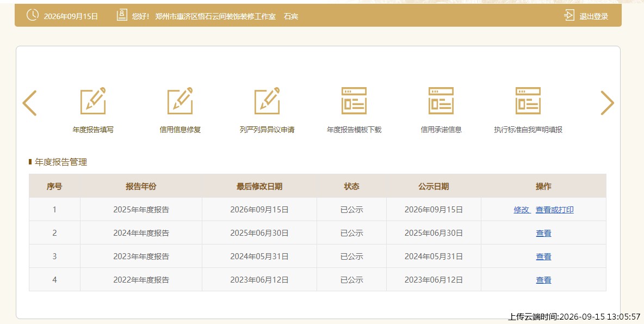The image size is (644, 324).
Task: Click the user name 石宾
Action: [291, 16]
